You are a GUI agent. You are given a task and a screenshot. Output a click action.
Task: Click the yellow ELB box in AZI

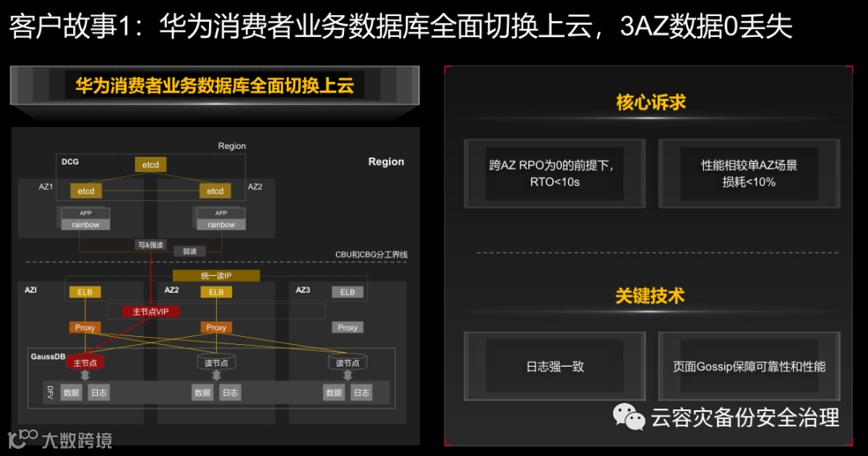[x=84, y=292]
